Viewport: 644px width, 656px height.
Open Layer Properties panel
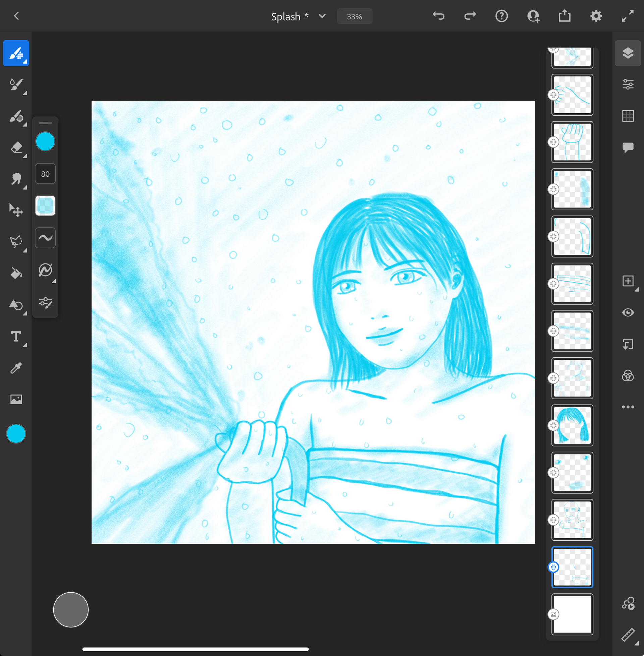[628, 84]
